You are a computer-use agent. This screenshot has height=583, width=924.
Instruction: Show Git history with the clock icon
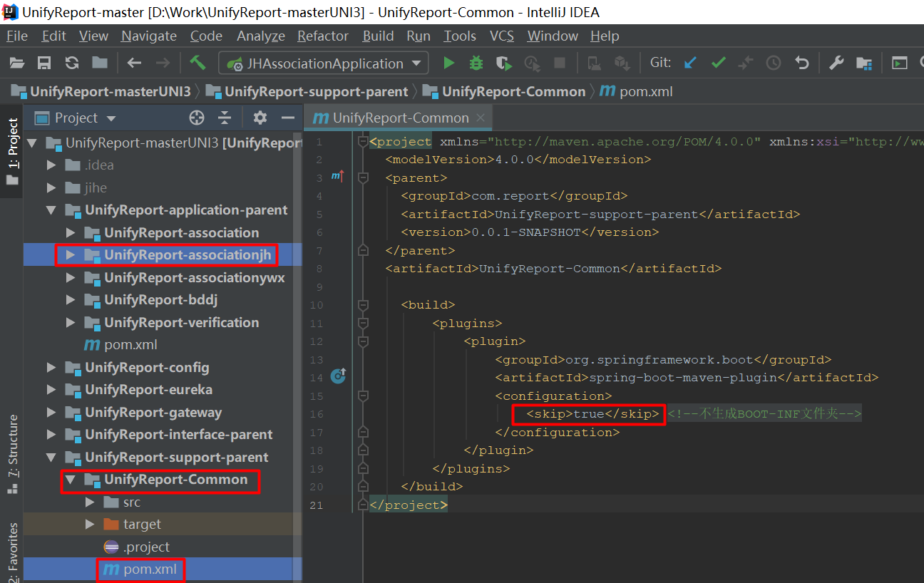[774, 63]
